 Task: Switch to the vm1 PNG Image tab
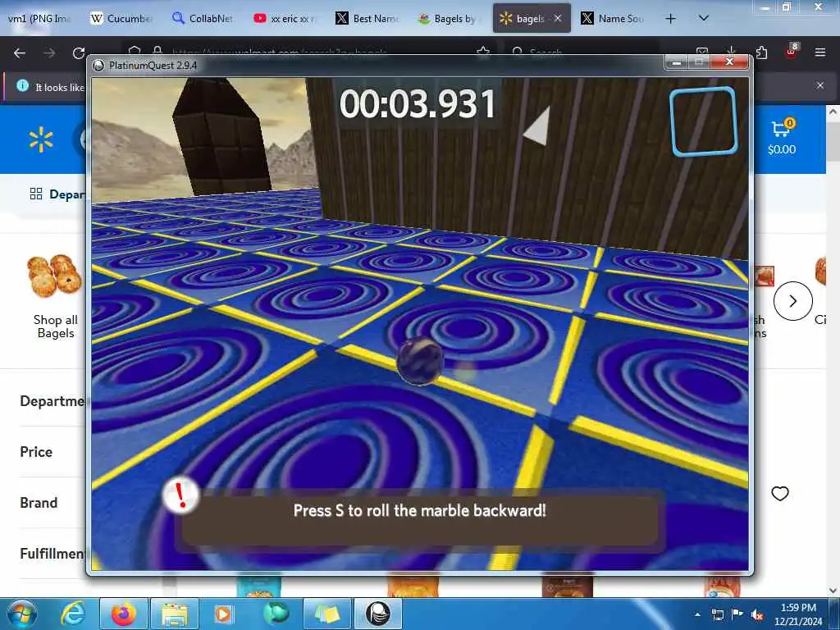tap(39, 19)
